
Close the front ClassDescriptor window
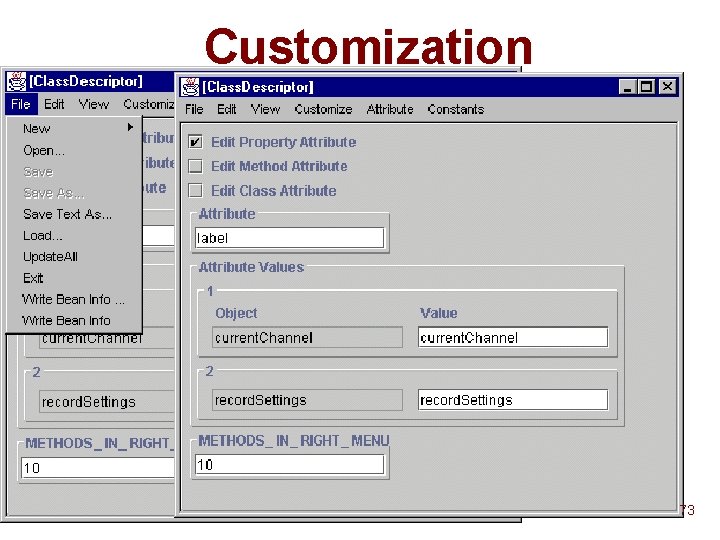click(x=667, y=87)
